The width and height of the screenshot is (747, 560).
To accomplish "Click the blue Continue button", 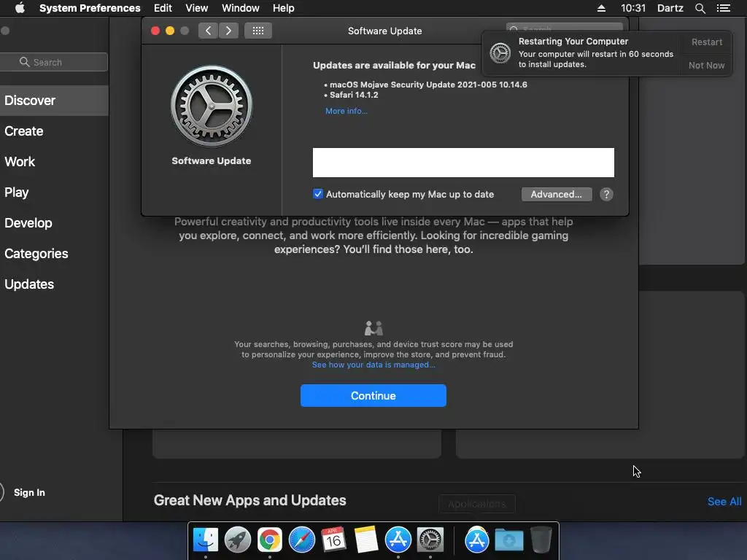I will (373, 395).
